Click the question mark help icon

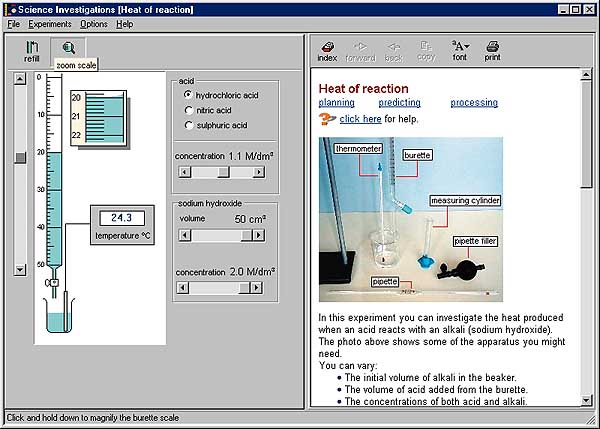coord(326,119)
